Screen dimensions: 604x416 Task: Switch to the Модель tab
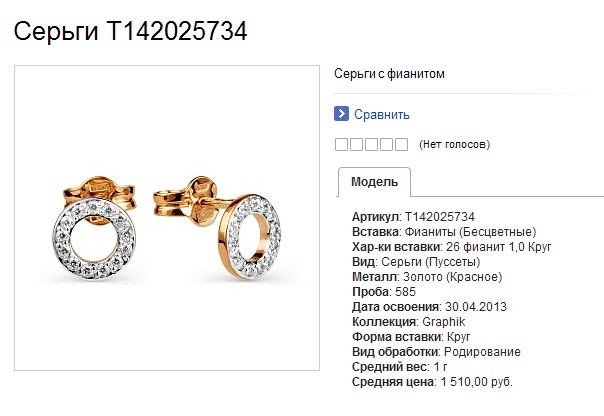374,182
